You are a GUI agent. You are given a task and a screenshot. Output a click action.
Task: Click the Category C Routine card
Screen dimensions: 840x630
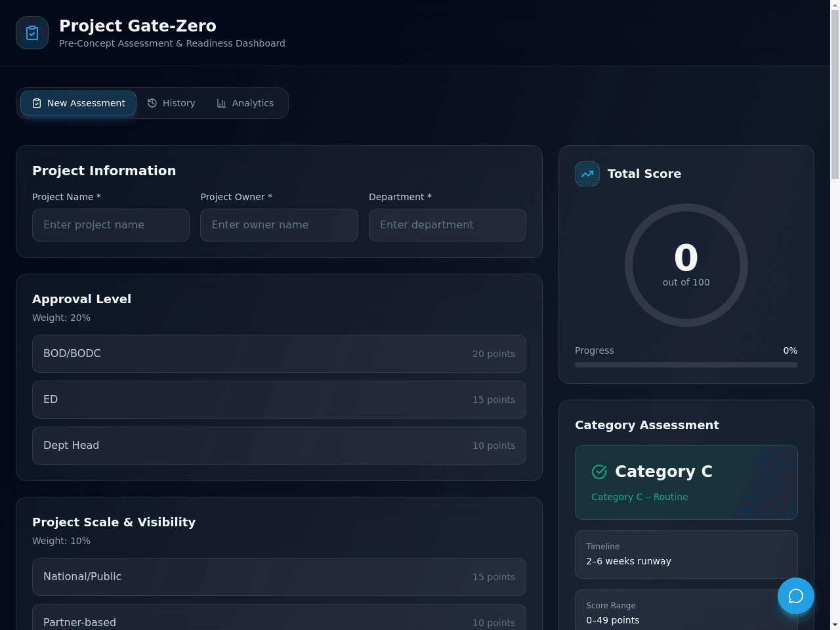pyautogui.click(x=686, y=482)
